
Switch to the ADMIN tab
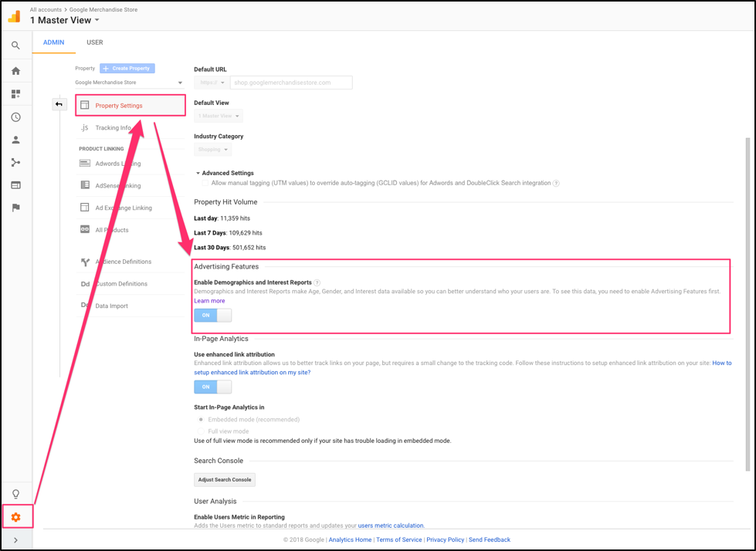[53, 42]
